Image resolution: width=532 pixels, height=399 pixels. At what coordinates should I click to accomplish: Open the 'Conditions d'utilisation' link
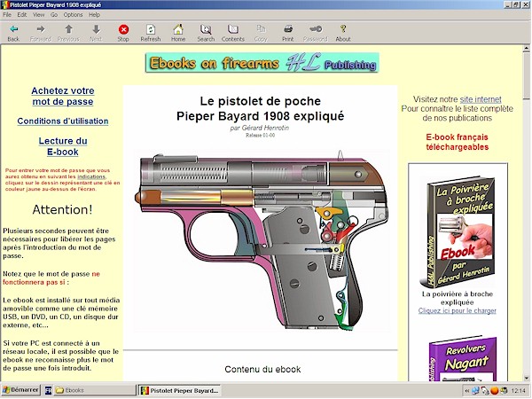tap(63, 121)
